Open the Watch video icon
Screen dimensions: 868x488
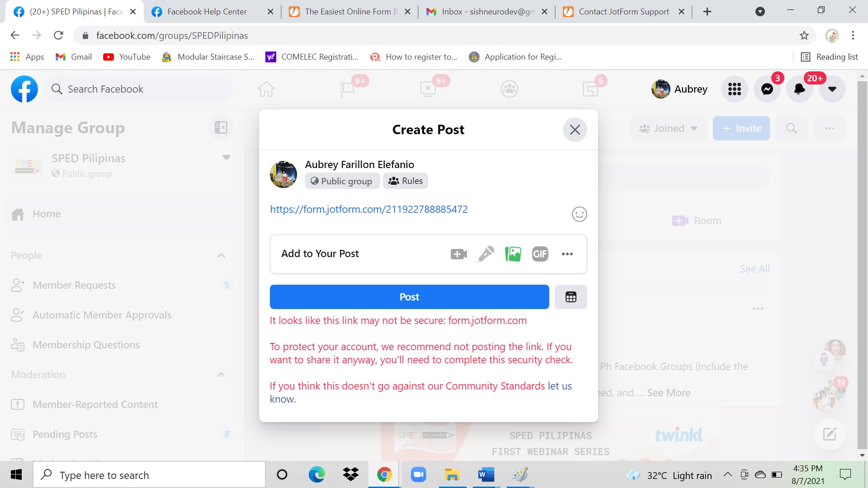(428, 89)
